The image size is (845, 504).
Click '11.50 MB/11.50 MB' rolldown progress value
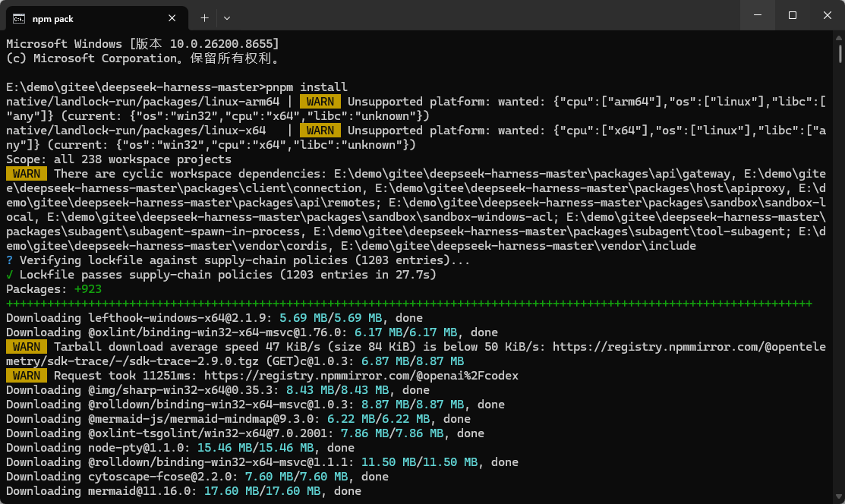tap(419, 462)
